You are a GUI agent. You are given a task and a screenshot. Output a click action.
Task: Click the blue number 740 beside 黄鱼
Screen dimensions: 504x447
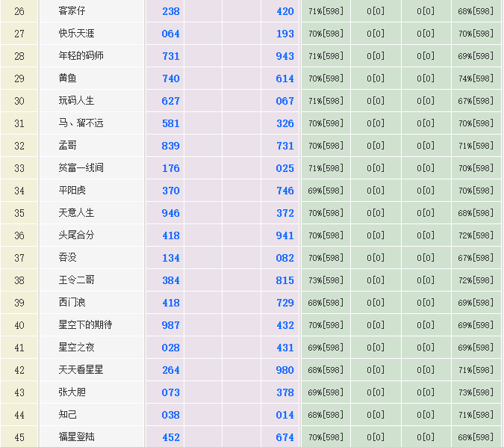click(171, 78)
